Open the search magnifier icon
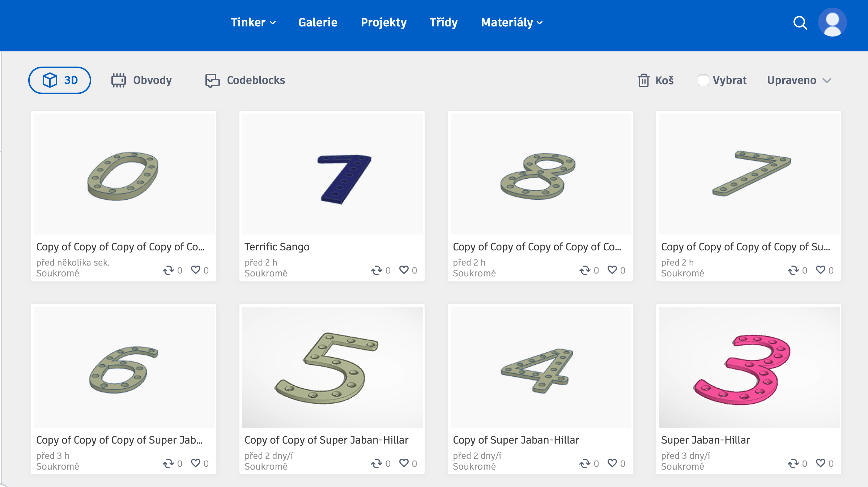Viewport: 868px width, 487px height. [800, 23]
